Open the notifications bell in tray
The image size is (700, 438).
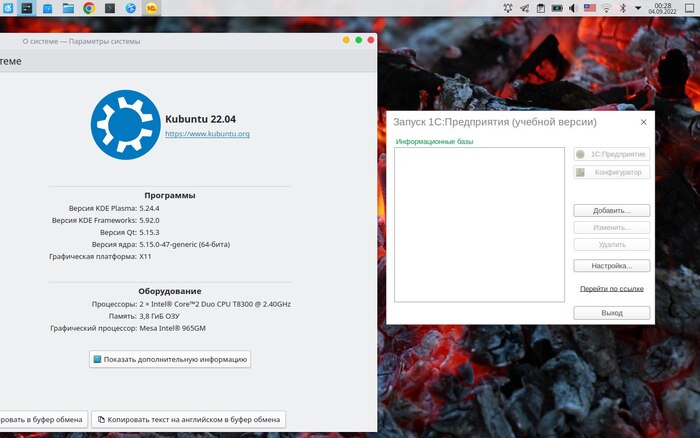tap(508, 8)
